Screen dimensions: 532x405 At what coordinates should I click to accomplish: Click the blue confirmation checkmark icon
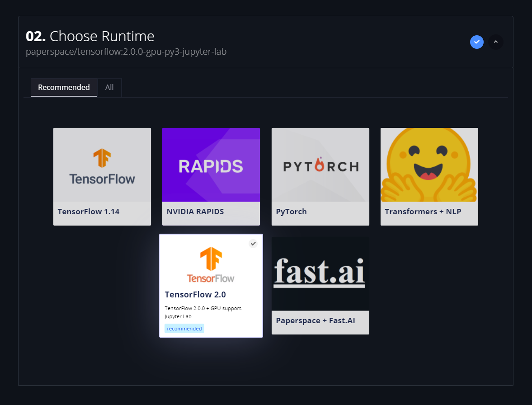[x=476, y=42]
